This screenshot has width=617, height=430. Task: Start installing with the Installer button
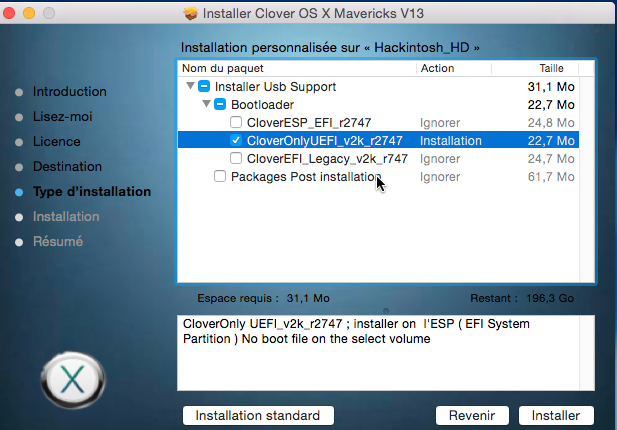coord(556,415)
